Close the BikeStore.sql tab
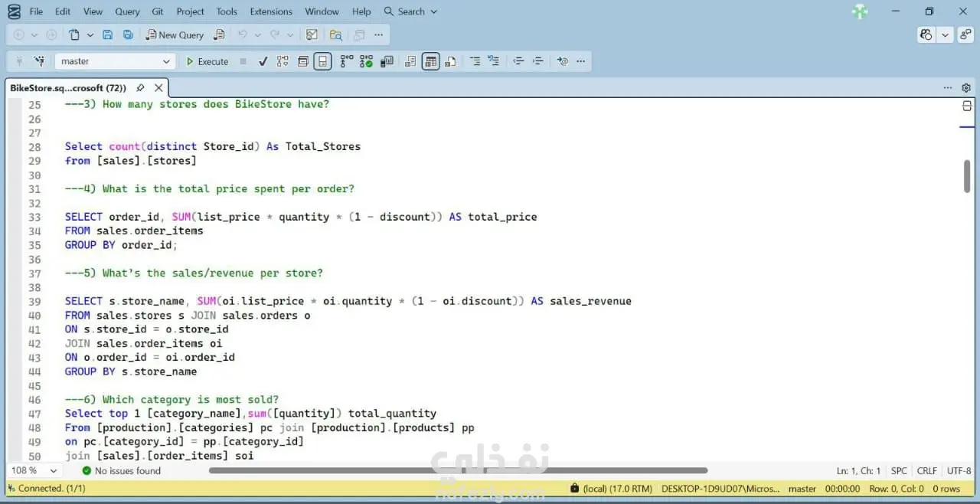 pyautogui.click(x=158, y=88)
